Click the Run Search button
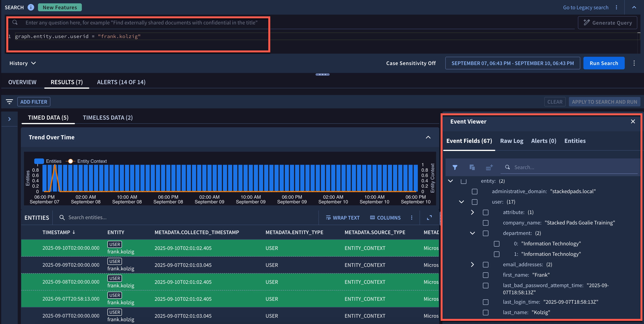Image resolution: width=644 pixels, height=324 pixels. [604, 63]
